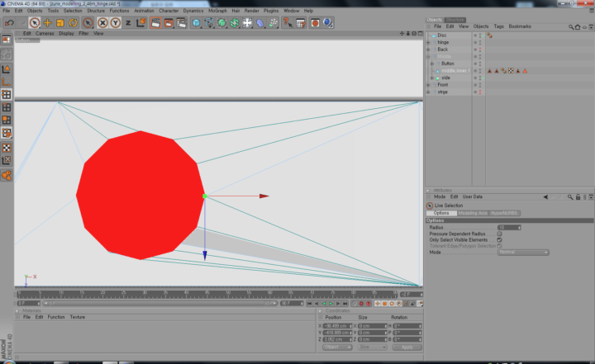595x364 pixels.
Task: Toggle the X-axis lock icon
Action: click(x=102, y=23)
